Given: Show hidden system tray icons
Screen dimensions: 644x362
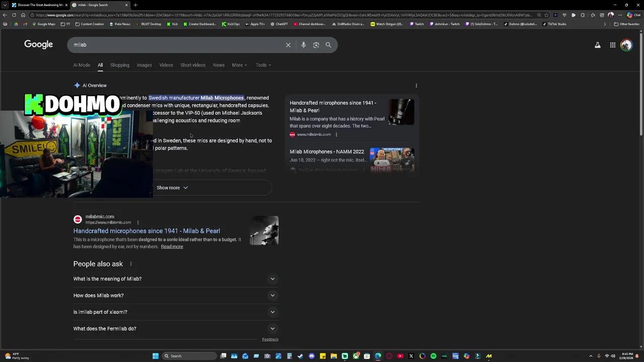Looking at the screenshot, I should coord(591,356).
